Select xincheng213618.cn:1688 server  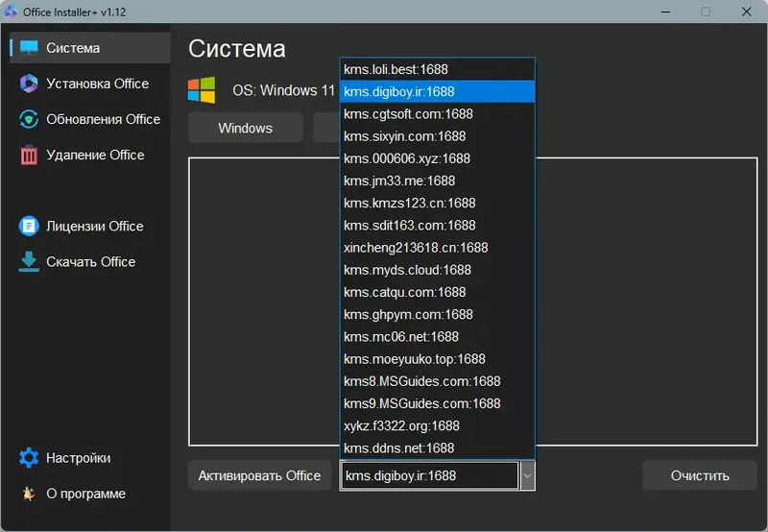pos(438,248)
